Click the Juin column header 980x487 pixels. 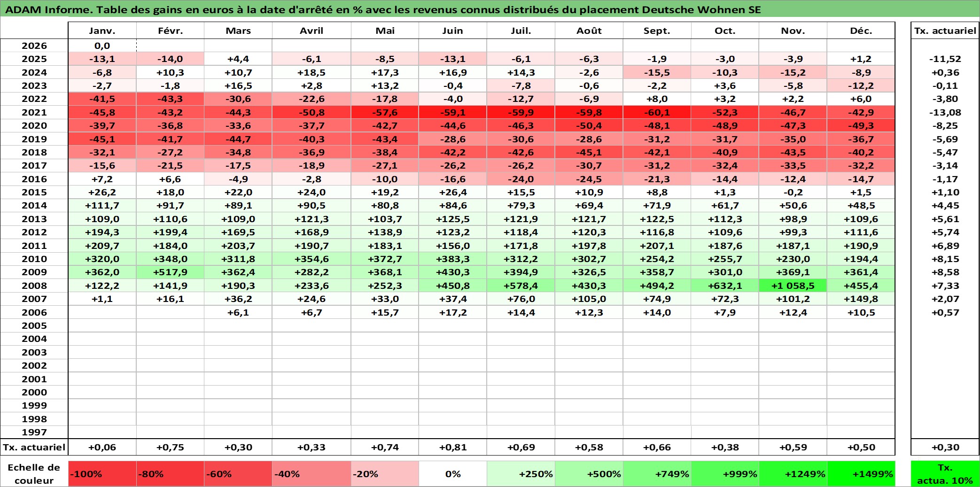[453, 31]
